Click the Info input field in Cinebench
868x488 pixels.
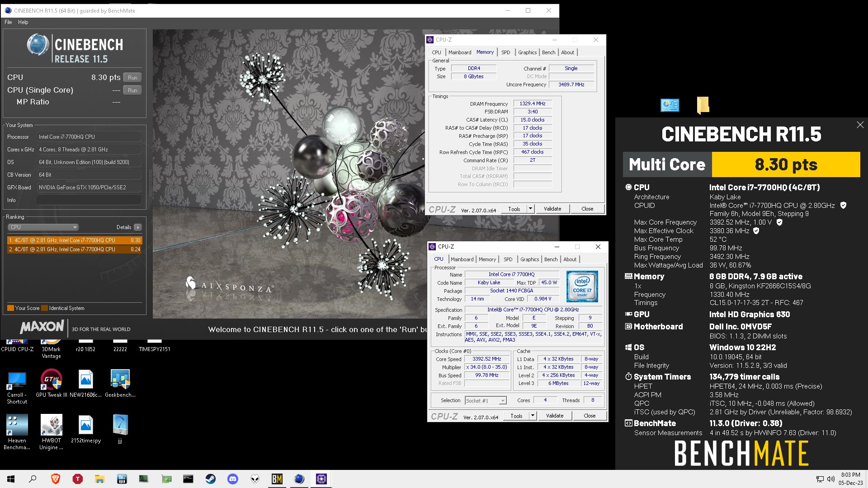(x=89, y=200)
